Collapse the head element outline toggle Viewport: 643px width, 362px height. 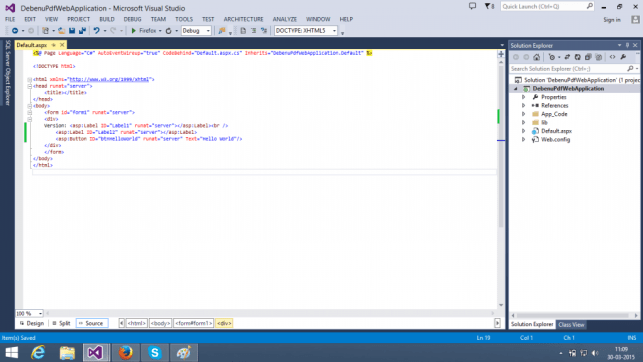(30, 86)
